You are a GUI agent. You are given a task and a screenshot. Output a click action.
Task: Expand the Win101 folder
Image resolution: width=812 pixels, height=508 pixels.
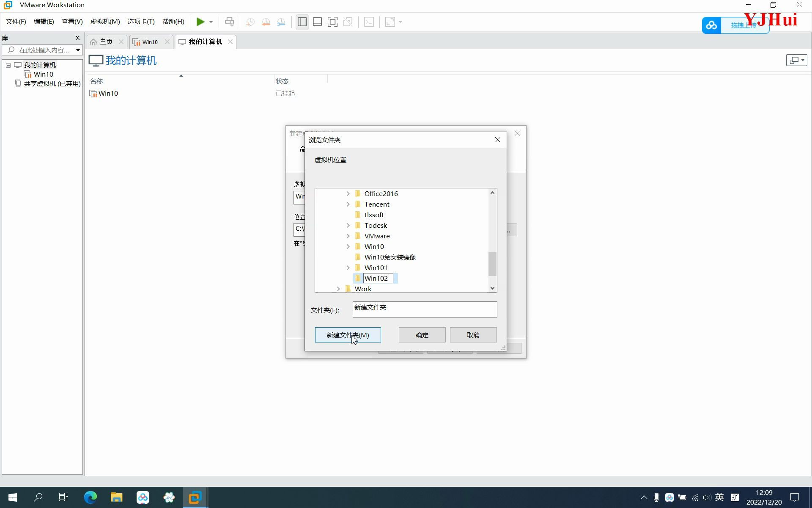[348, 268]
